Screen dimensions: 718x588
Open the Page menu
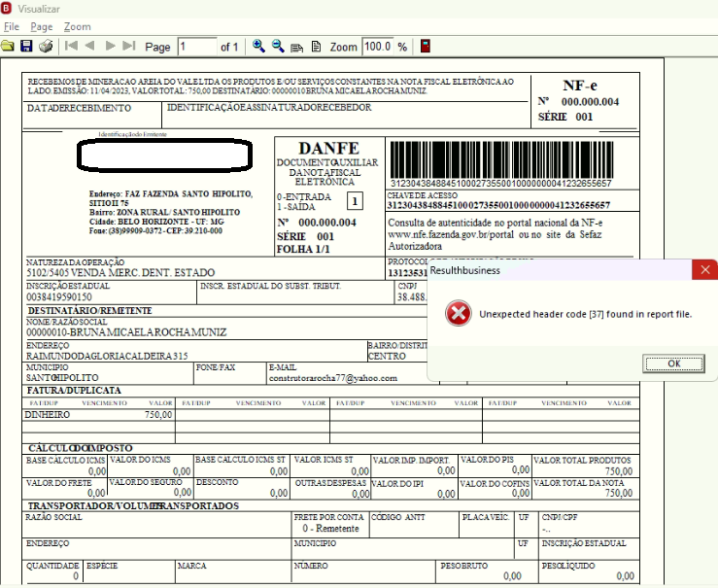point(42,26)
